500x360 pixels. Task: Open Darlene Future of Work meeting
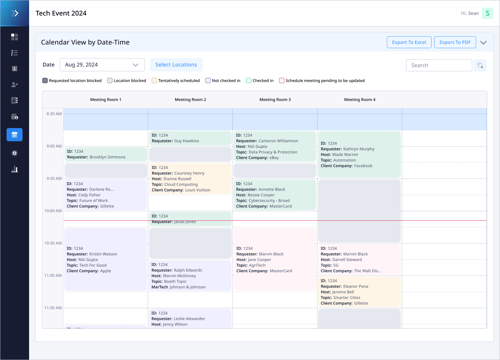[x=106, y=195]
